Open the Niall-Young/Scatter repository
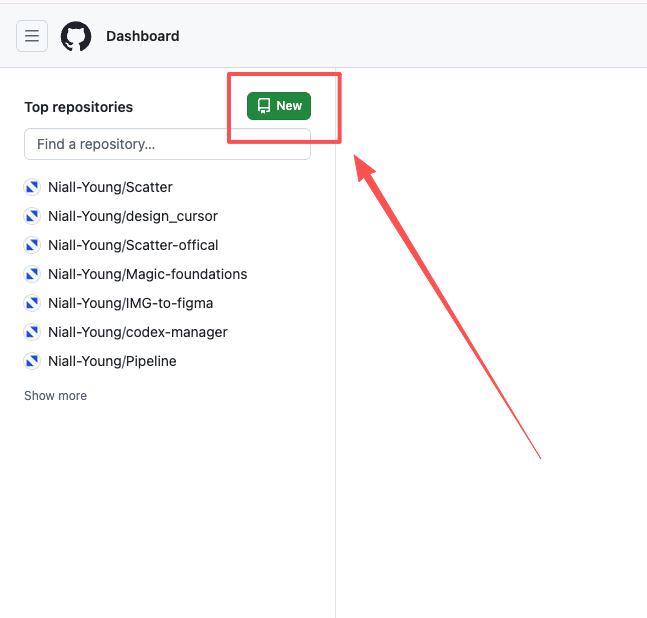The height and width of the screenshot is (618, 647). click(110, 187)
